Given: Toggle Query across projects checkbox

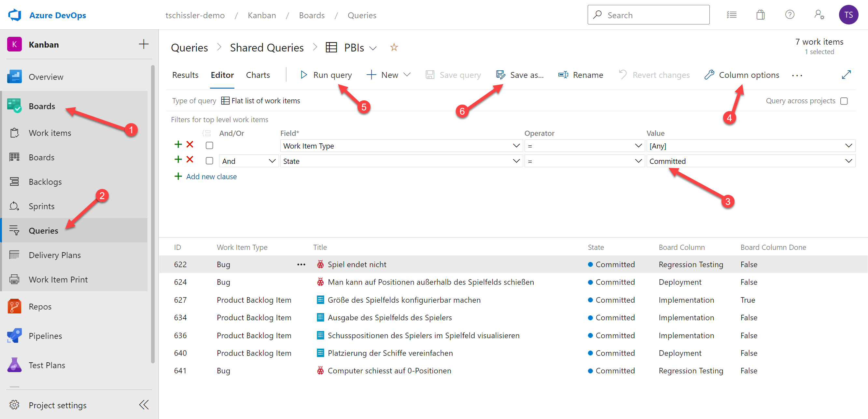Looking at the screenshot, I should pyautogui.click(x=844, y=101).
